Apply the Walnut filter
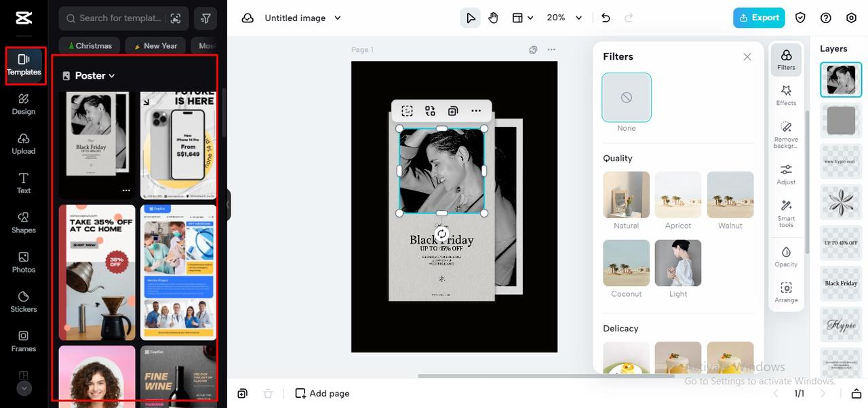Screen dimensions: 868x408 coord(730,195)
